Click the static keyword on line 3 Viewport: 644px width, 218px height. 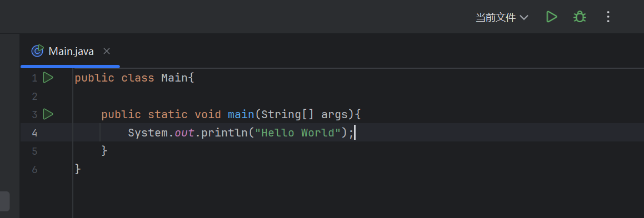coord(168,114)
